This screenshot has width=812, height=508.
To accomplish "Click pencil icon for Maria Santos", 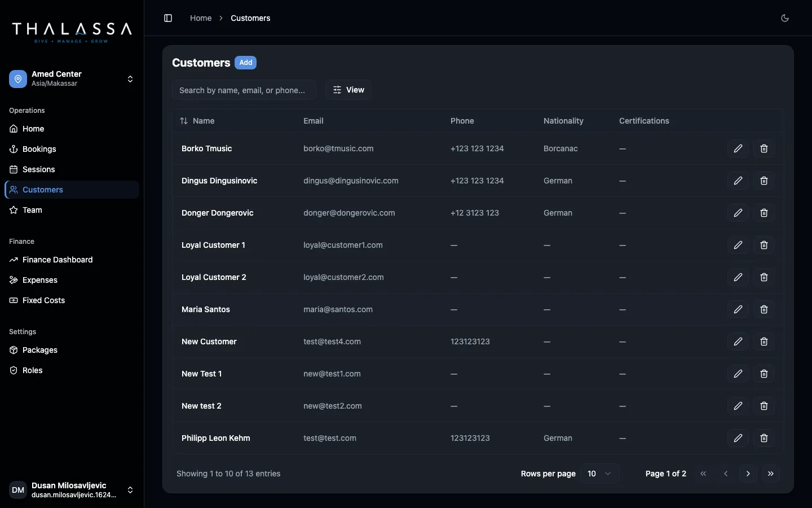I will point(738,309).
